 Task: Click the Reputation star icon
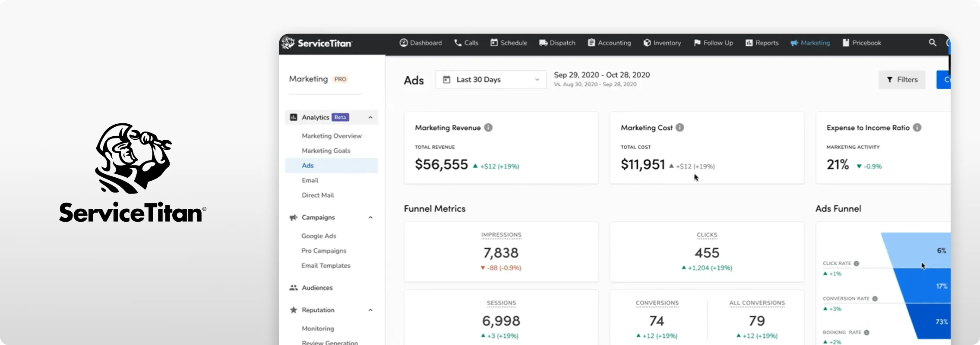pos(294,310)
